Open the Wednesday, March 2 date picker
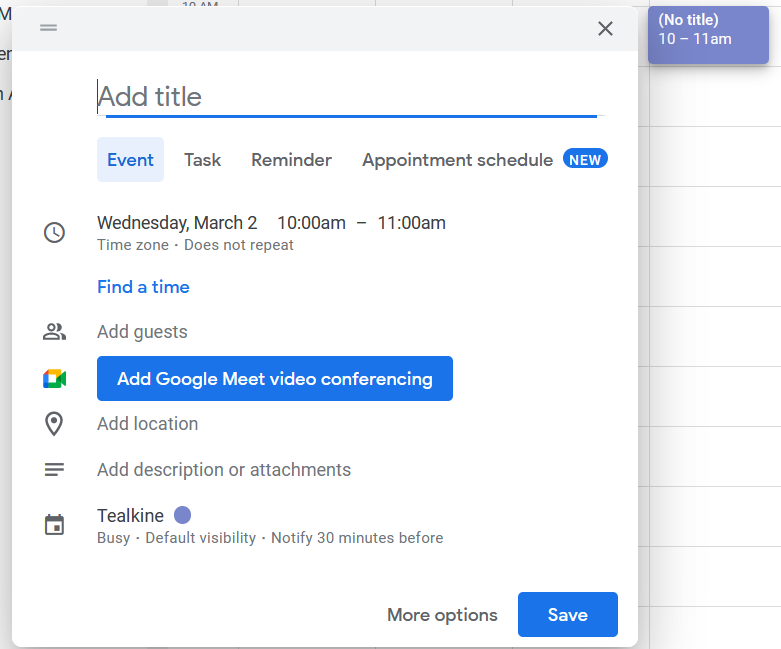The height and width of the screenshot is (649, 781). [x=177, y=222]
